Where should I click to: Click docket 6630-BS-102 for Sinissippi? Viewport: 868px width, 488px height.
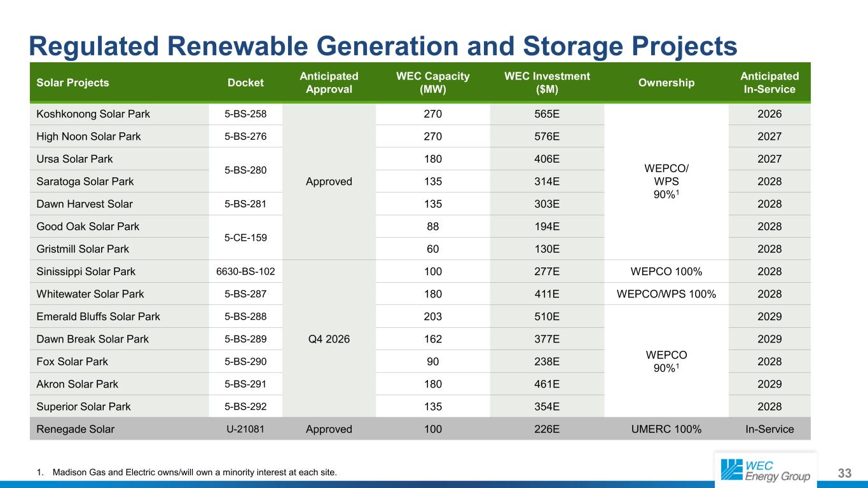click(x=245, y=272)
